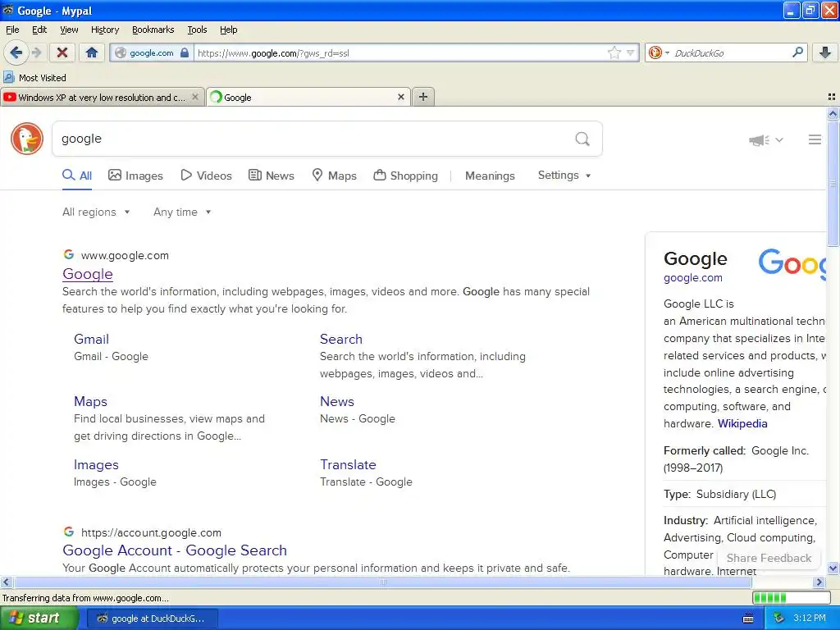Click the page loading progress bar
Screen dimensions: 840x630
(792, 597)
